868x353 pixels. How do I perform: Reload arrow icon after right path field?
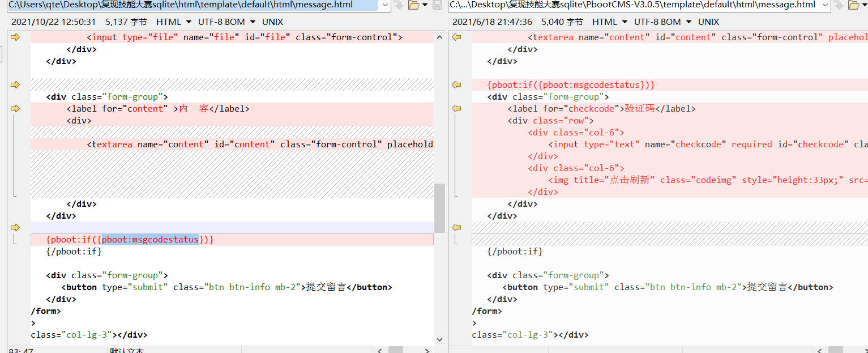pos(839,5)
